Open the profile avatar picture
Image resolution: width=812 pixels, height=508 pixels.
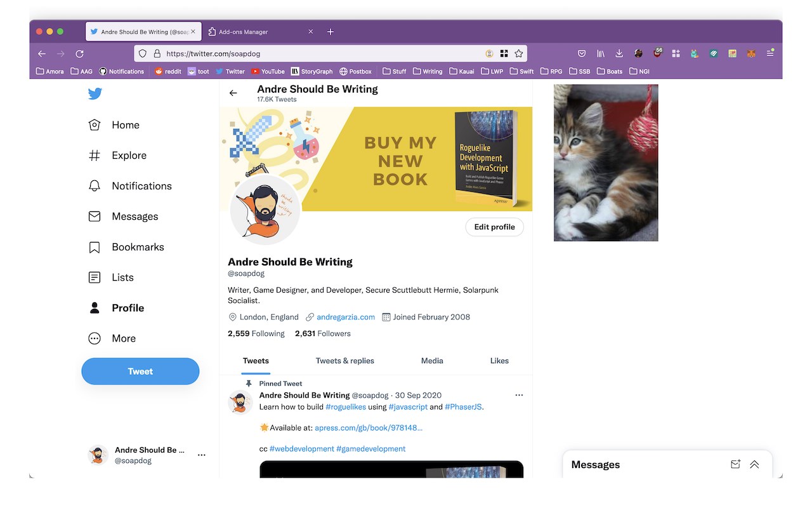click(x=265, y=210)
